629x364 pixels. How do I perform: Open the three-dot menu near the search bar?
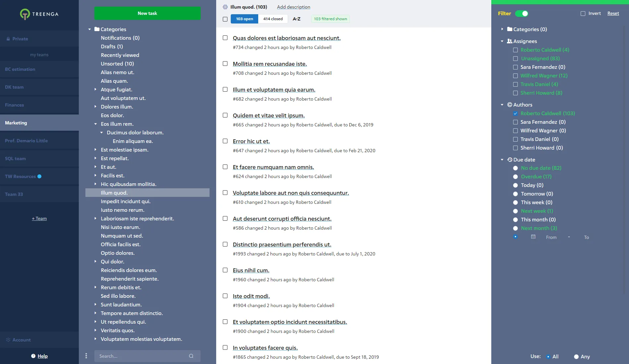pos(86,356)
